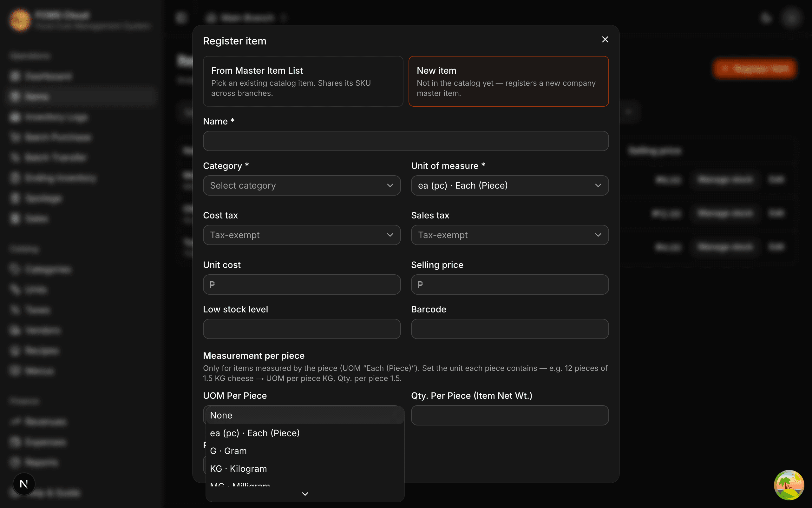Open the Next.js dev tools N badge
Image resolution: width=812 pixels, height=508 pixels.
[x=24, y=484]
